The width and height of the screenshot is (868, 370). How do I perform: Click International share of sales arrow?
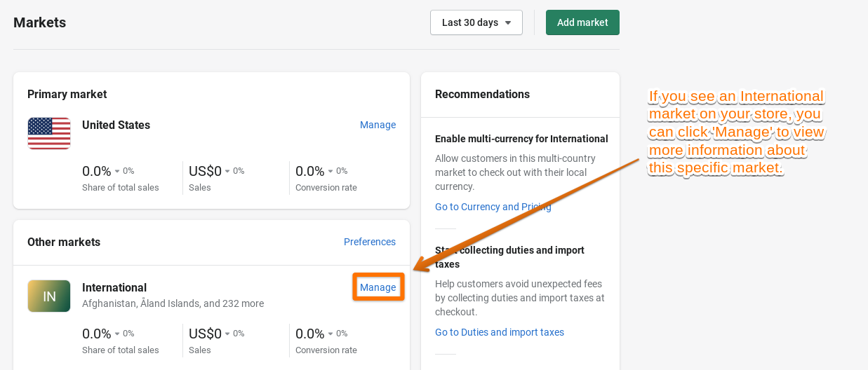point(117,334)
